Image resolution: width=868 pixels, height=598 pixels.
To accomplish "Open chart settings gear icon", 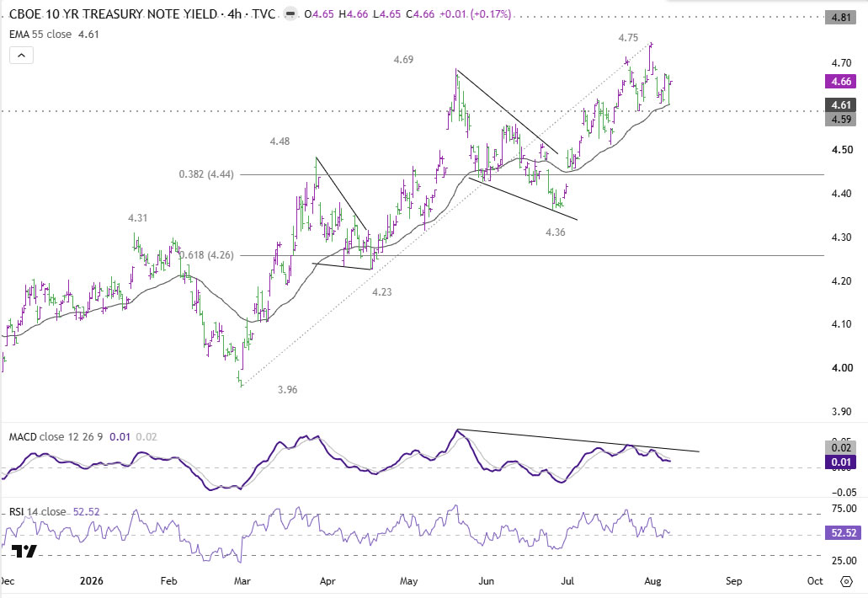I will click(846, 581).
